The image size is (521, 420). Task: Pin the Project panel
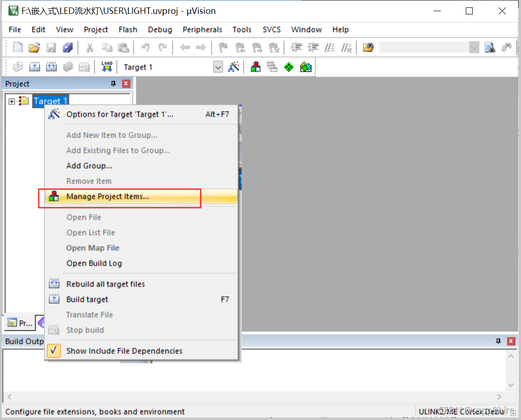[x=113, y=84]
